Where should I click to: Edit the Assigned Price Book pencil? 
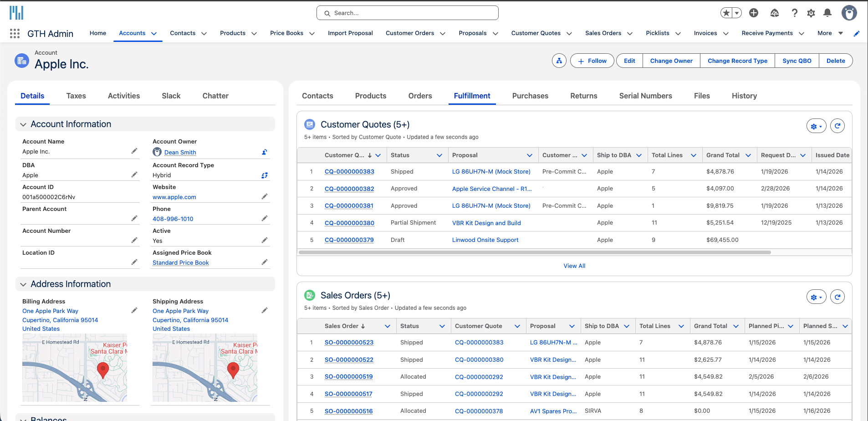pyautogui.click(x=265, y=262)
